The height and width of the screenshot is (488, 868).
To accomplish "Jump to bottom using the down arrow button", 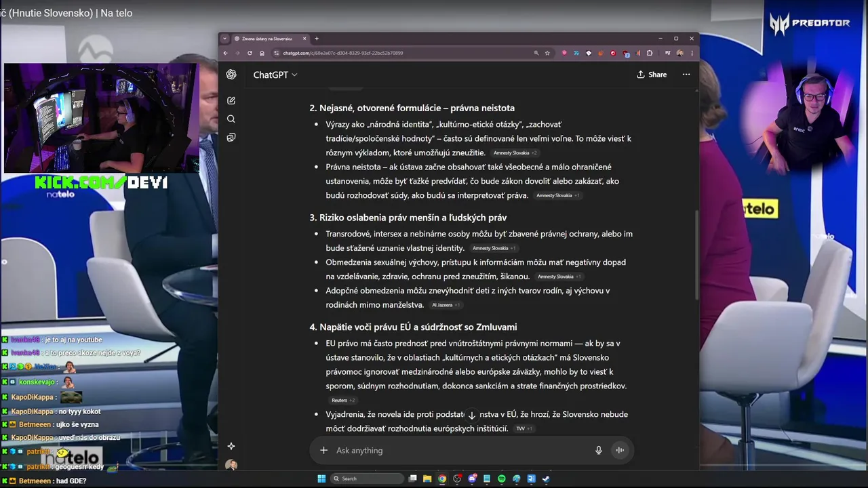I will click(471, 415).
